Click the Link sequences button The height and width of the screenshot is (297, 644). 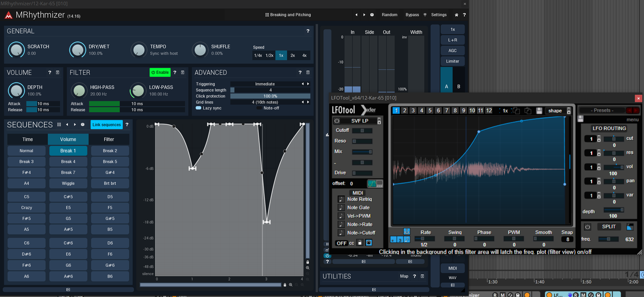[107, 125]
